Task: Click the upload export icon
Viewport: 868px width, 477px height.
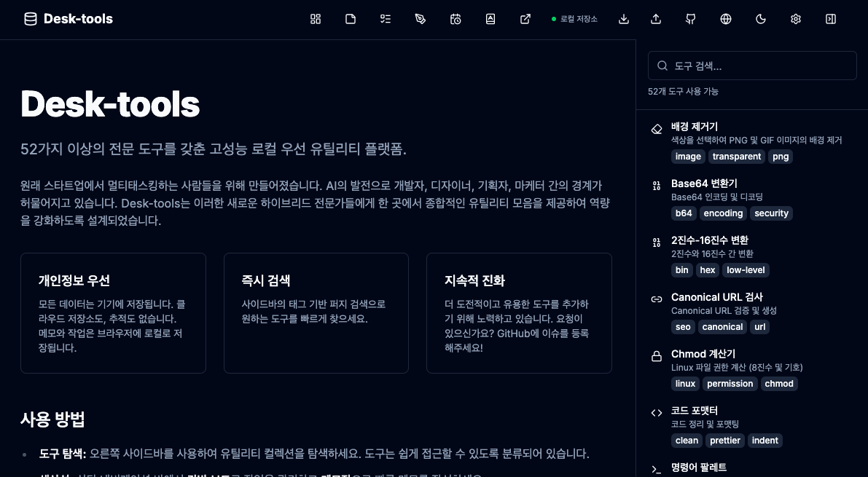Action: 656,19
